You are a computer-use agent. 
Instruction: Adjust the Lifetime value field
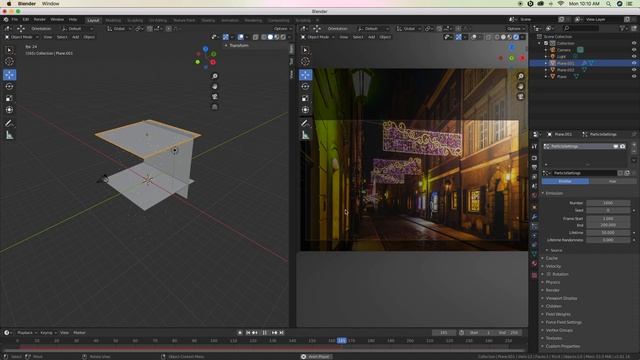(608, 233)
